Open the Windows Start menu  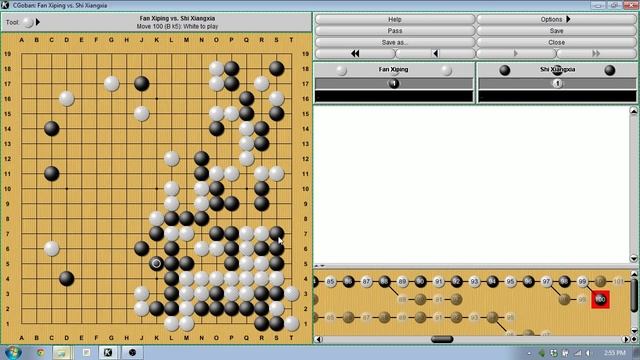(13, 353)
